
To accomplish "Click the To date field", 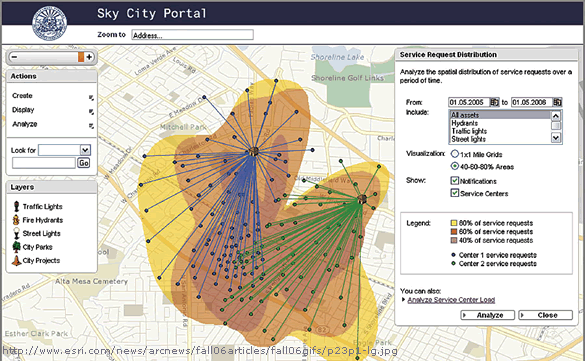I will [532, 102].
